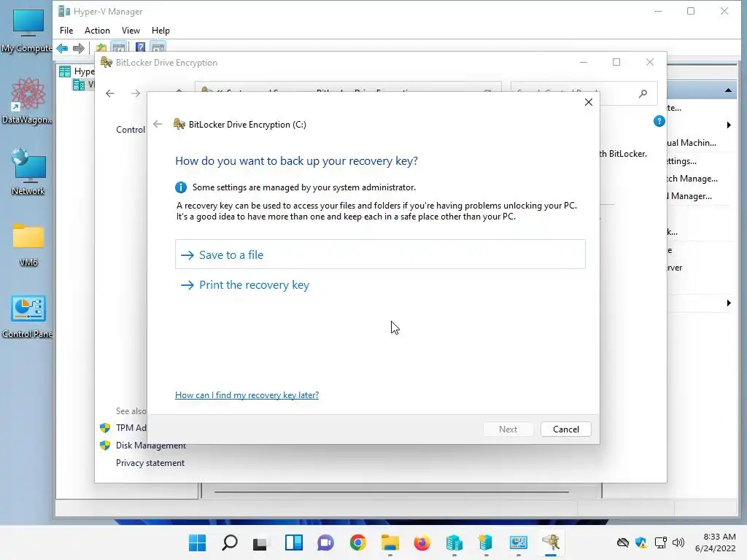Select server node under Hyper-V tree

coord(83,85)
